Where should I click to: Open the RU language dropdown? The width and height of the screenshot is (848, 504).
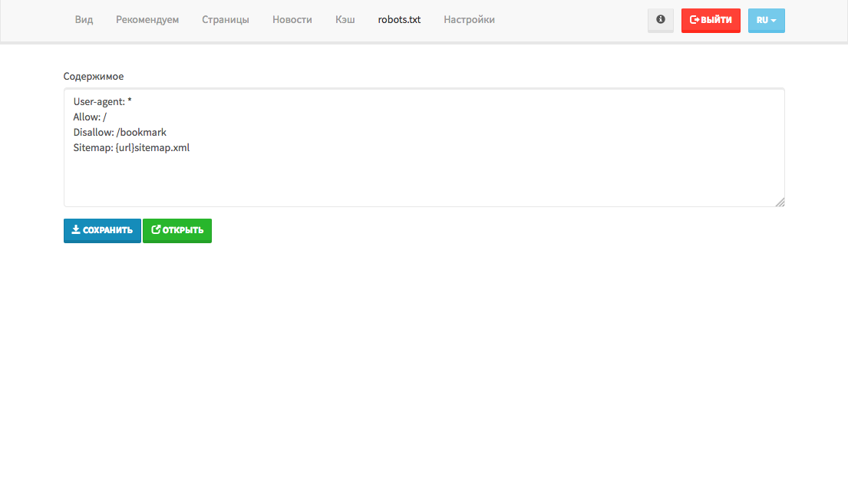pyautogui.click(x=766, y=21)
